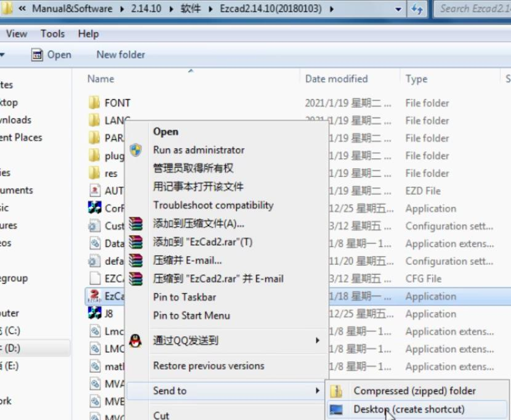This screenshot has width=511, height=420.
Task: Select the plug folder icon
Action: tap(94, 156)
